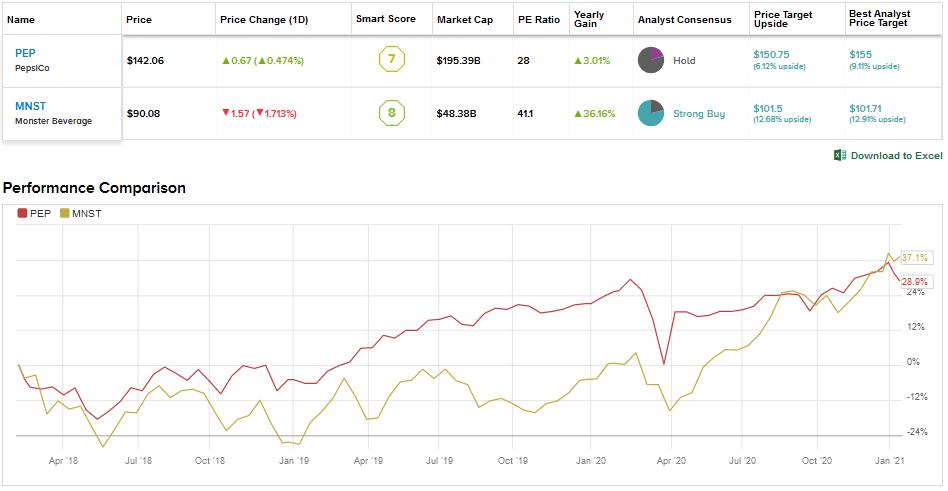This screenshot has height=491, width=948.
Task: Click 28.9% PEP end-value label
Action: 915,282
